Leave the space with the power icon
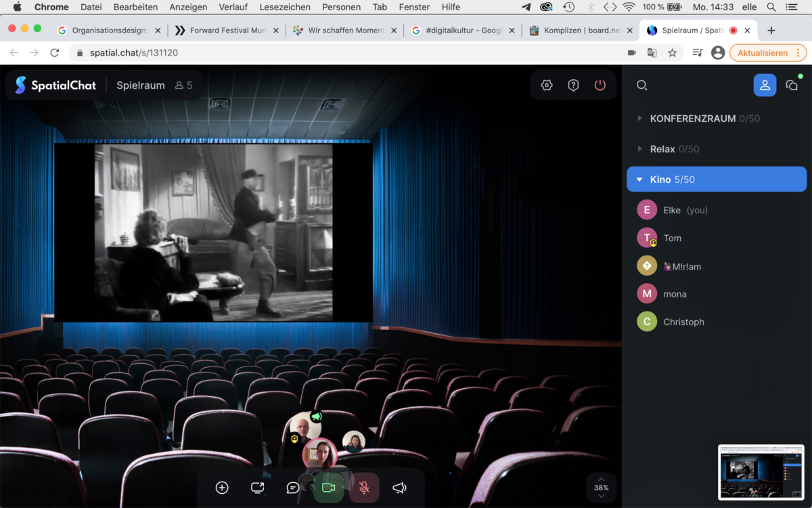 click(x=600, y=85)
